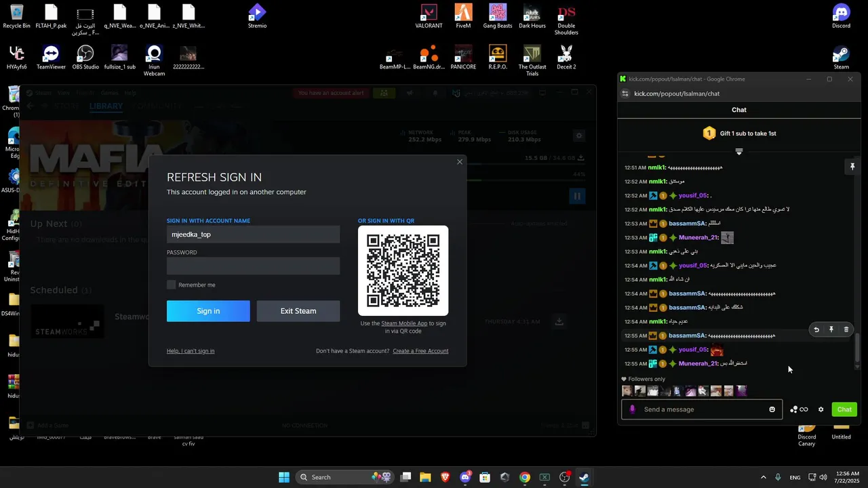Image resolution: width=868 pixels, height=488 pixels.
Task: Open the Double Shoulders desktop icon
Action: (566, 19)
